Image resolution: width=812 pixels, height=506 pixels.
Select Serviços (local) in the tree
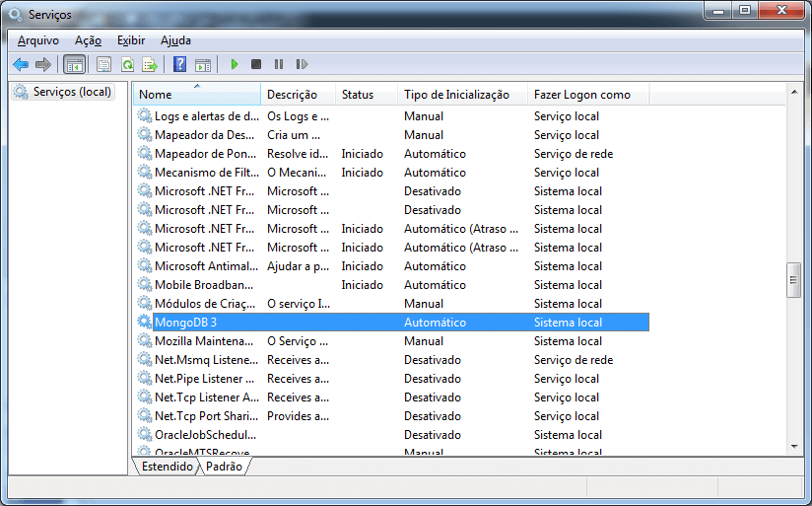click(63, 92)
